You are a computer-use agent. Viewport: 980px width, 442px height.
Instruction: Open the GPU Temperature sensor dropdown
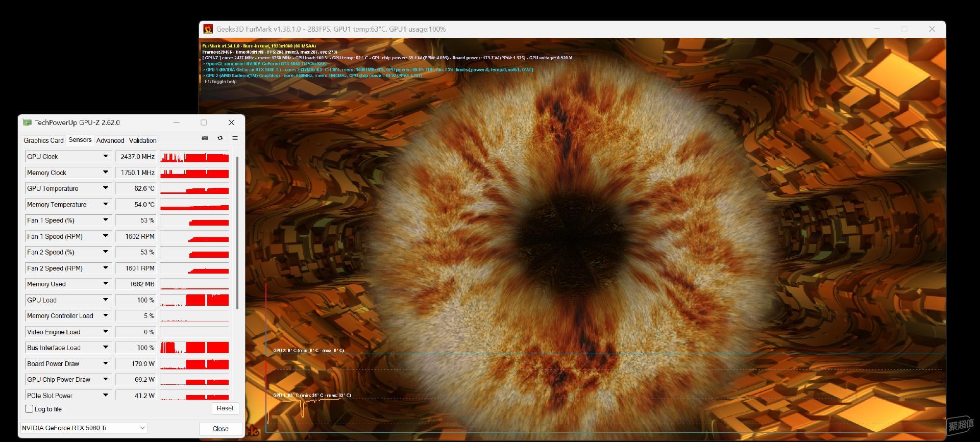106,188
